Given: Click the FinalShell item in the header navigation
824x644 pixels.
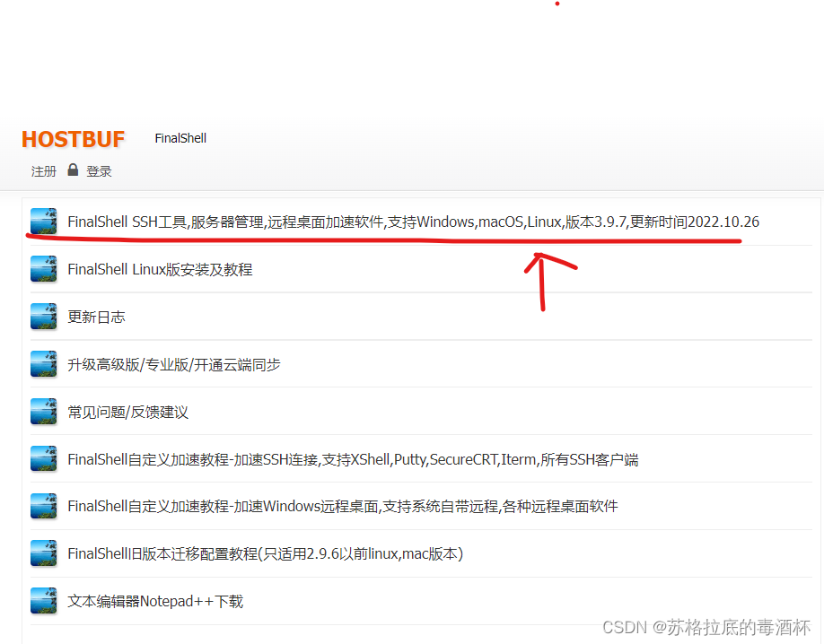Looking at the screenshot, I should tap(180, 137).
